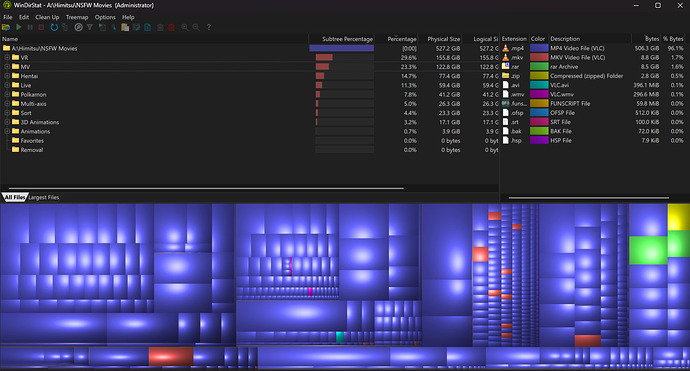Click the large green block in treemap
This screenshot has width=690, height=371.
[648, 250]
